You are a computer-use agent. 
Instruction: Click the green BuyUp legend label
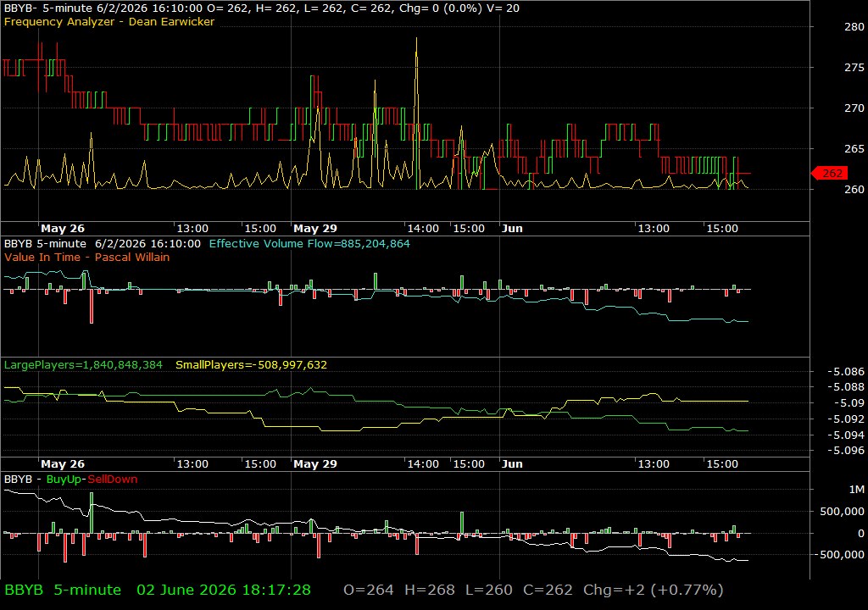click(x=64, y=480)
